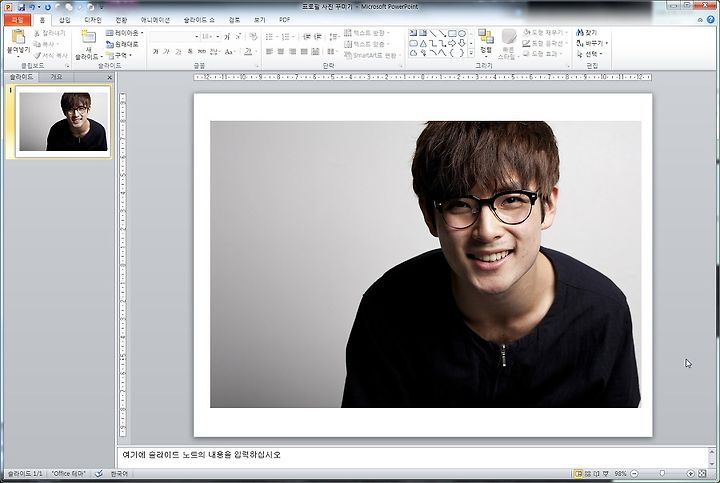Select the text box shape in the gallery
This screenshot has width=720, height=483.
[413, 34]
